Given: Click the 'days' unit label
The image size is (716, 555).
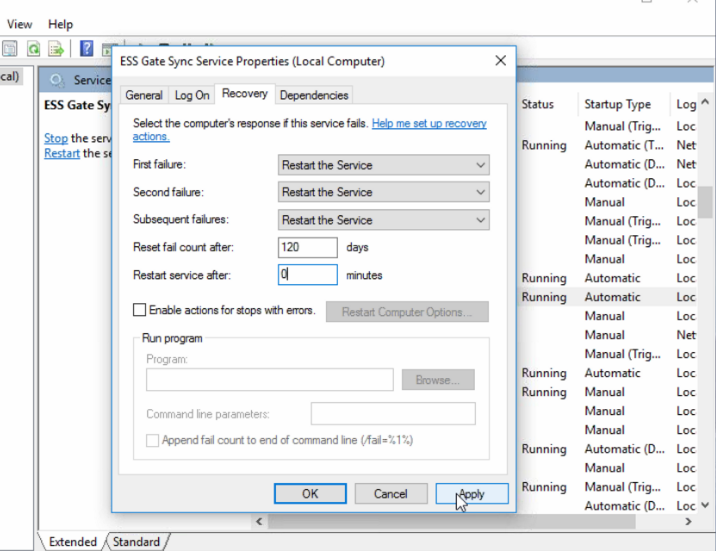Looking at the screenshot, I should click(357, 247).
